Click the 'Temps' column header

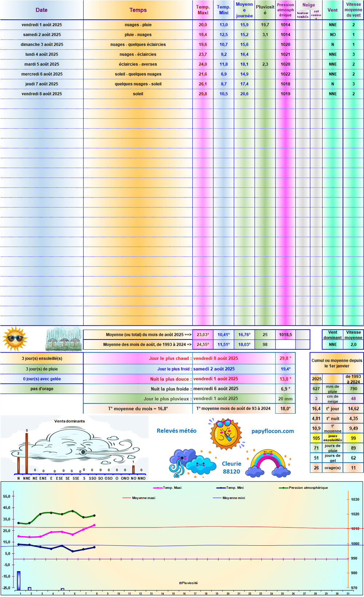pyautogui.click(x=138, y=10)
